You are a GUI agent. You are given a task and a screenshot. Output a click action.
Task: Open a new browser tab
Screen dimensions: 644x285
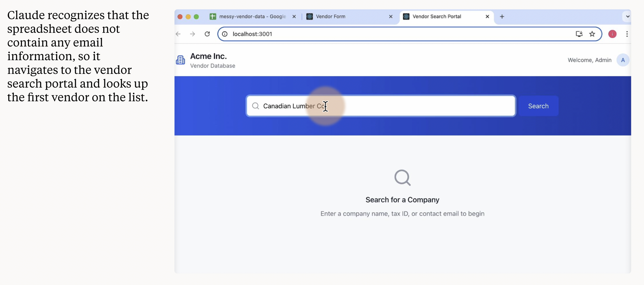pos(502,17)
